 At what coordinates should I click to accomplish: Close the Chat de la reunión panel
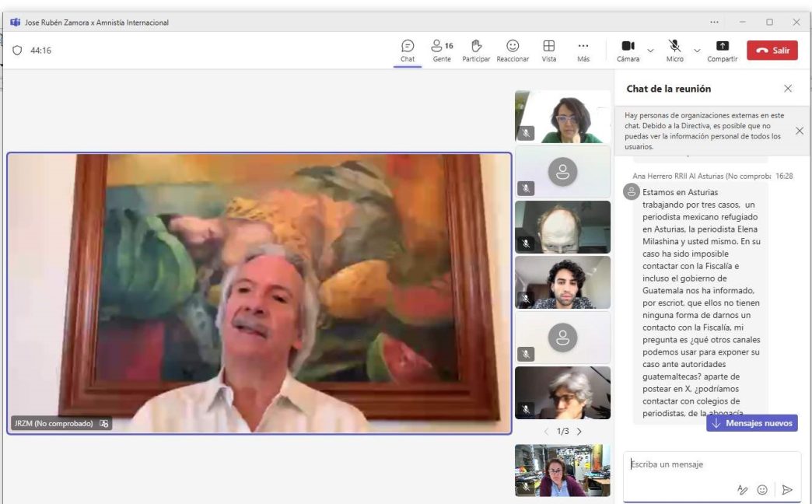click(x=788, y=89)
